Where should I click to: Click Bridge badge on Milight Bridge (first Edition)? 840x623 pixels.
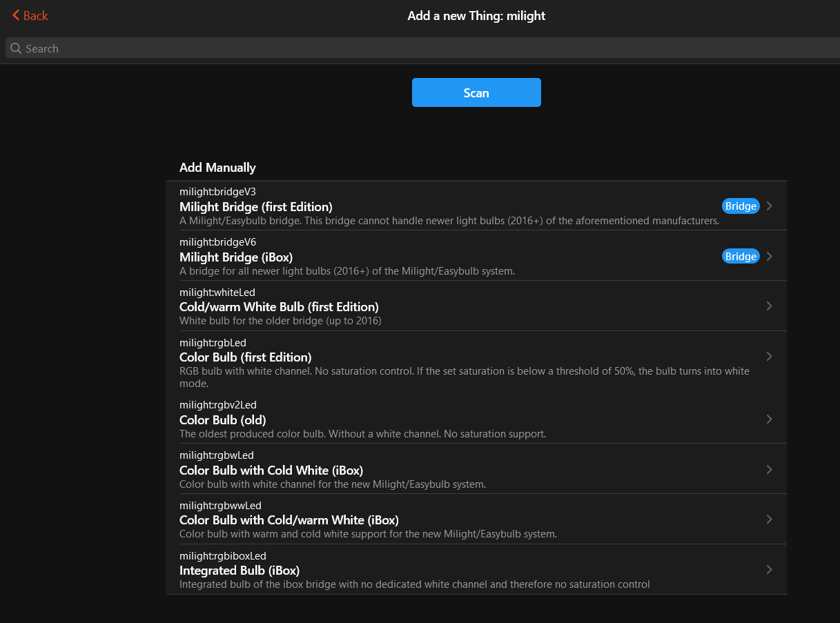[741, 206]
